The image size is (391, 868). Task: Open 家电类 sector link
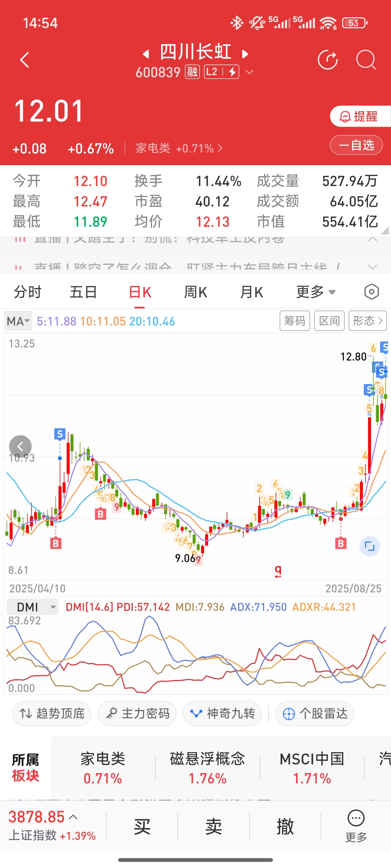pos(179,148)
